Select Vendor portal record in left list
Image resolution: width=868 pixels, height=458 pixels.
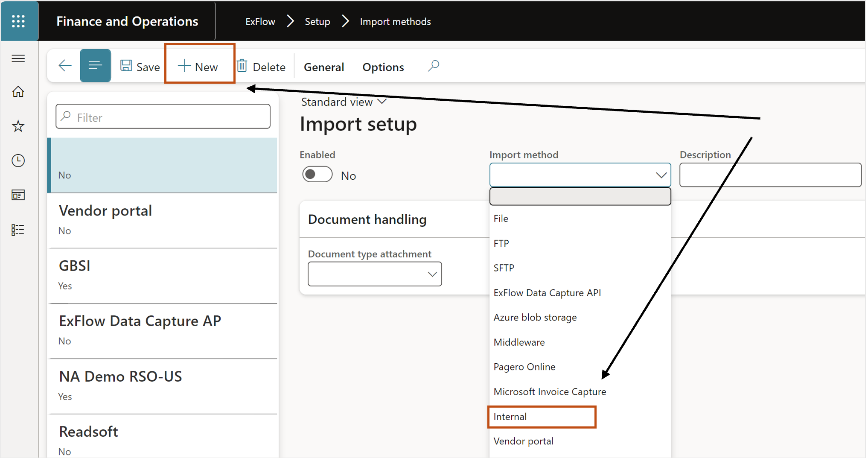[x=163, y=220]
